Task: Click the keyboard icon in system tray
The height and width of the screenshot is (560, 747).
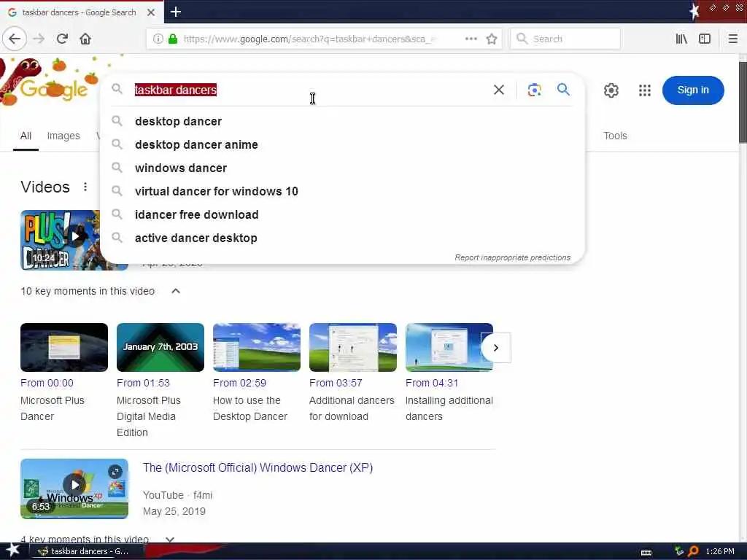Action: [x=646, y=553]
